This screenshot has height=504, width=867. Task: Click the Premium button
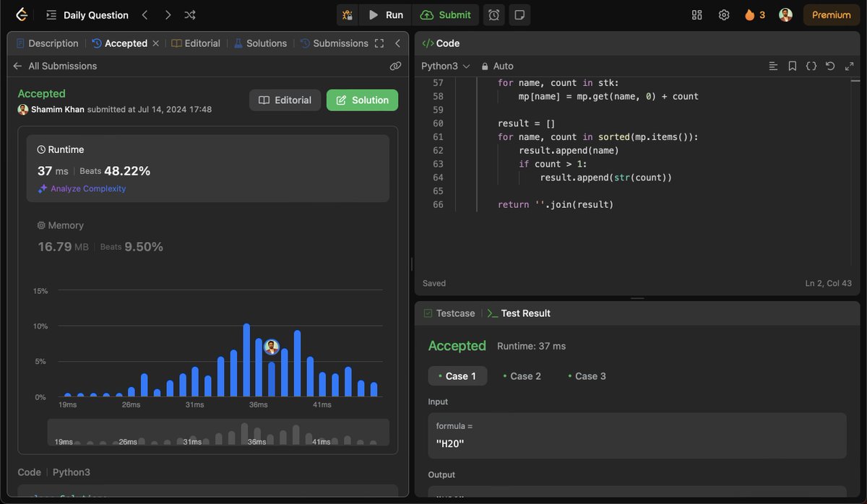(831, 15)
